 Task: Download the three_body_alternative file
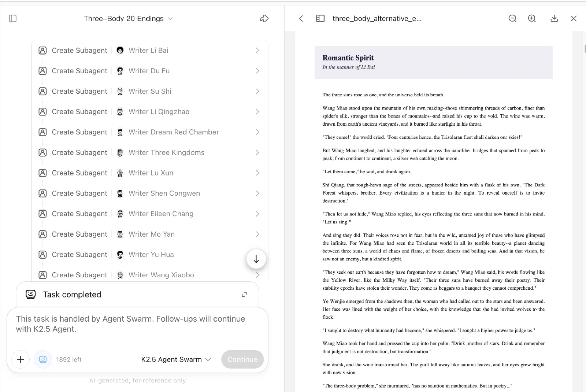tap(554, 18)
